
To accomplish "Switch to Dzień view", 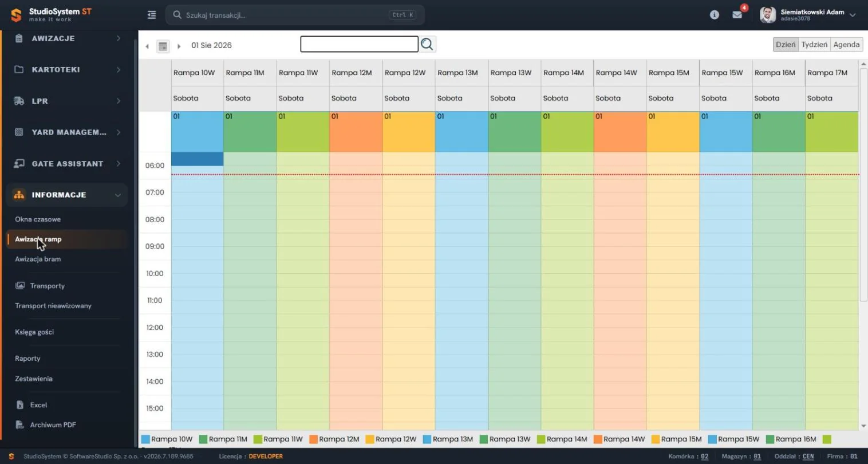I will (786, 45).
